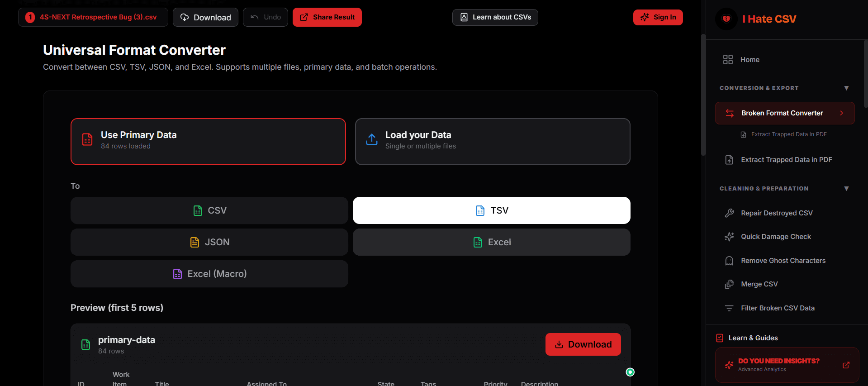
Task: Click the Filter Broken CSV Data icon
Action: [729, 308]
